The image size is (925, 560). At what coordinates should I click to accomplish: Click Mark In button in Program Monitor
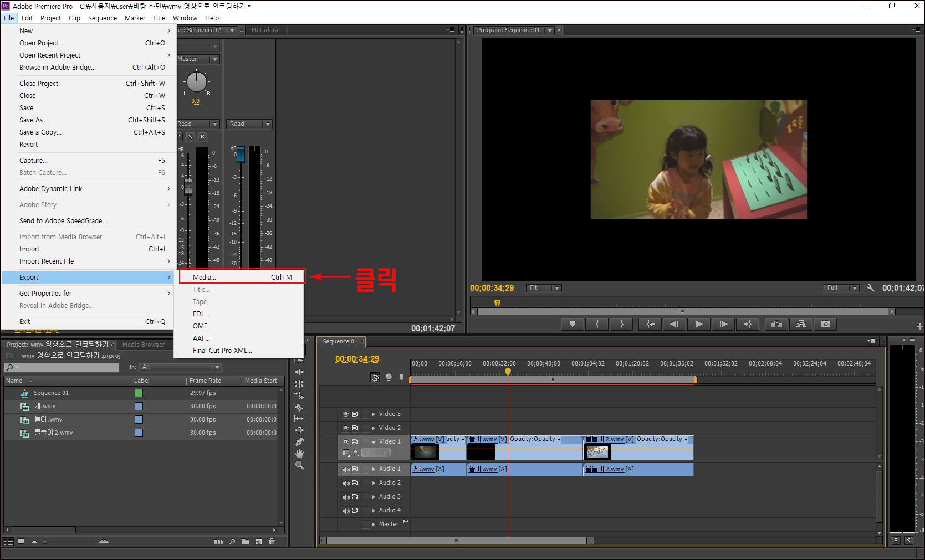pyautogui.click(x=597, y=324)
